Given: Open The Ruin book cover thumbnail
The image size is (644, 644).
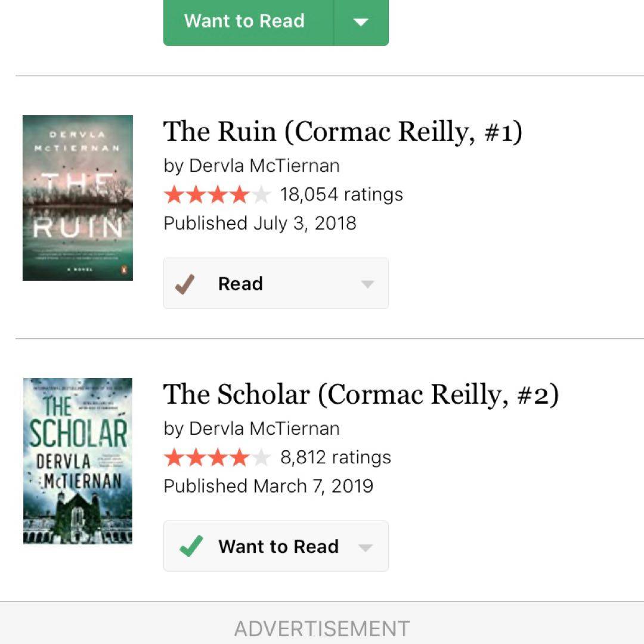Looking at the screenshot, I should [78, 197].
